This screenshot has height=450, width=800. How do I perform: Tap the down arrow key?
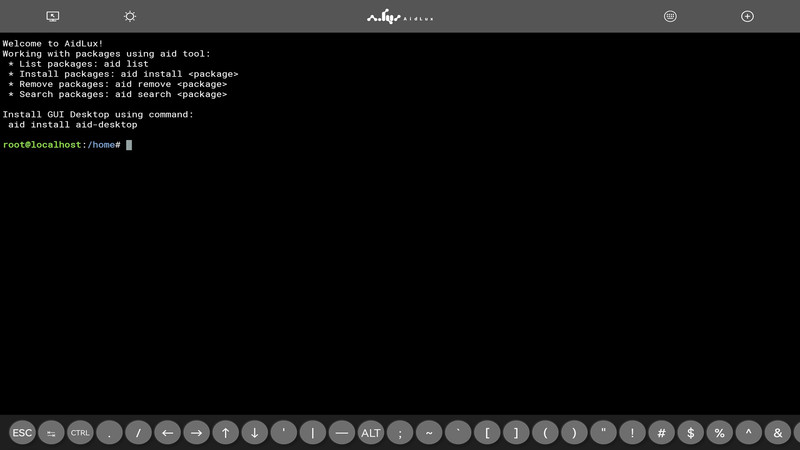[255, 433]
